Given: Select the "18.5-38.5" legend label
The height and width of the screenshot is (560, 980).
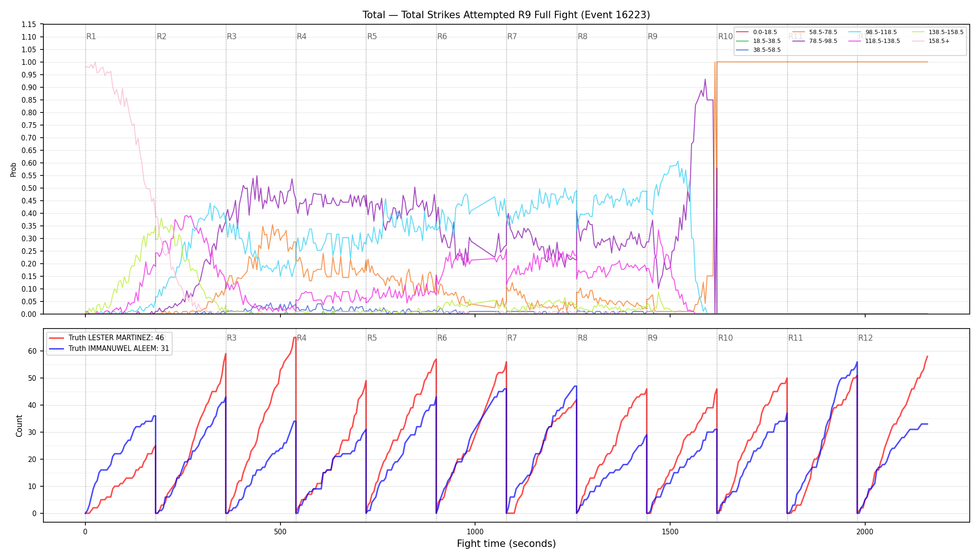Looking at the screenshot, I should coord(767,41).
